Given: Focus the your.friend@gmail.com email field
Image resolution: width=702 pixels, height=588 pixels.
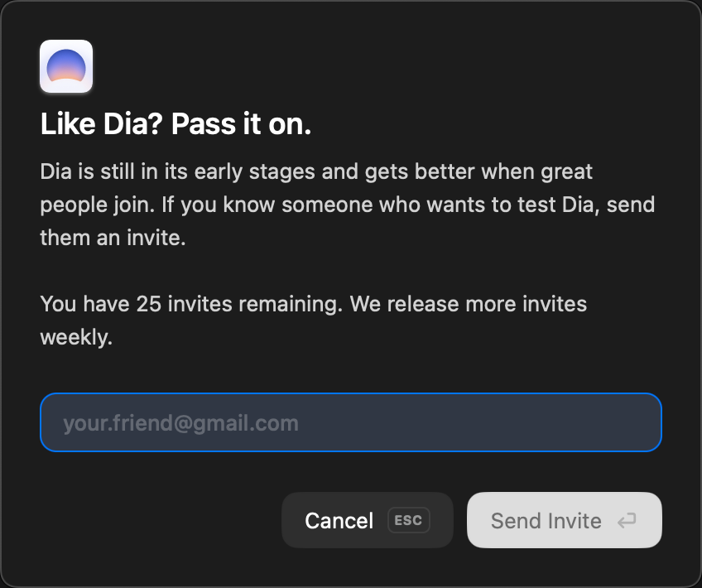Looking at the screenshot, I should click(351, 422).
